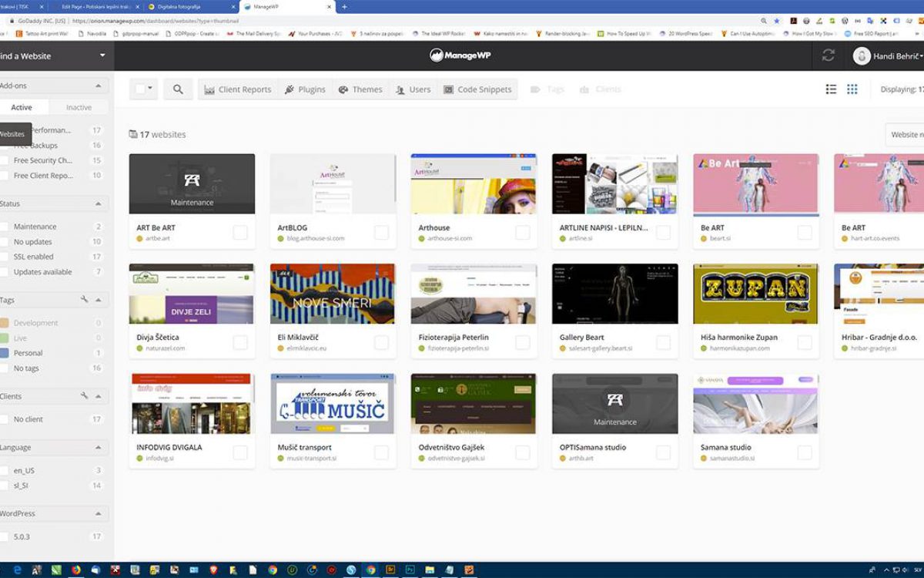924x578 pixels.
Task: Open Client Reports from toolbar
Action: tap(238, 89)
